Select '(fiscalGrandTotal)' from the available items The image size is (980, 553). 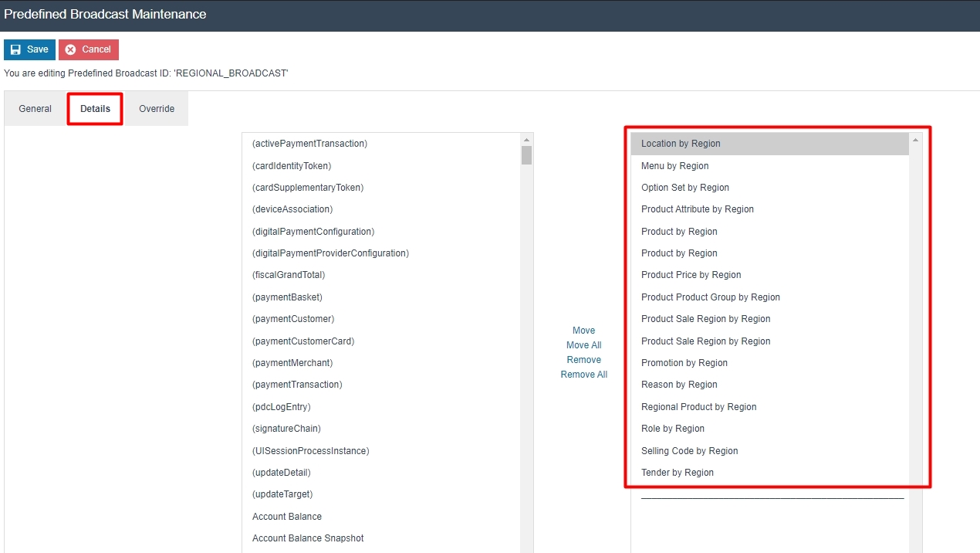coord(288,274)
